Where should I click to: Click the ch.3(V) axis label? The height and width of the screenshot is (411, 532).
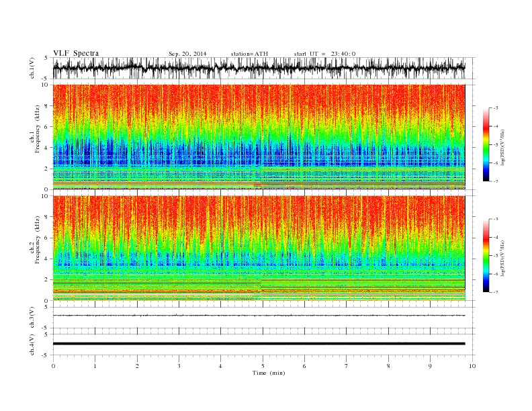32,317
